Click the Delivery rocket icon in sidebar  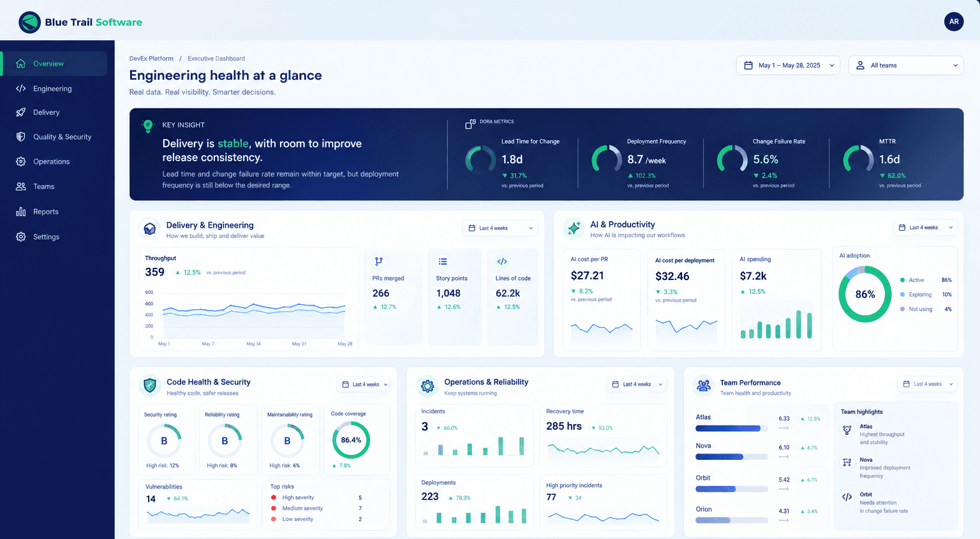[20, 112]
